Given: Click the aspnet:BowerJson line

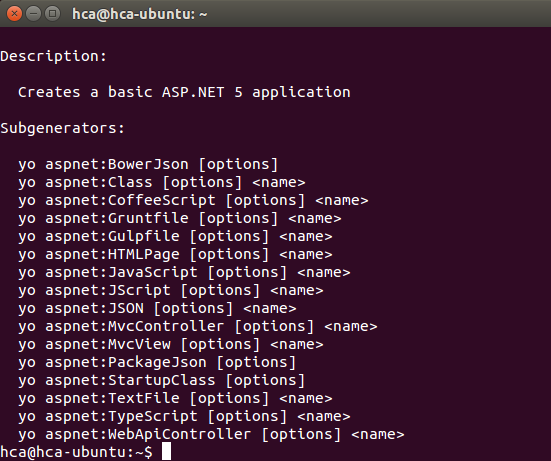Looking at the screenshot, I should pos(148,164).
